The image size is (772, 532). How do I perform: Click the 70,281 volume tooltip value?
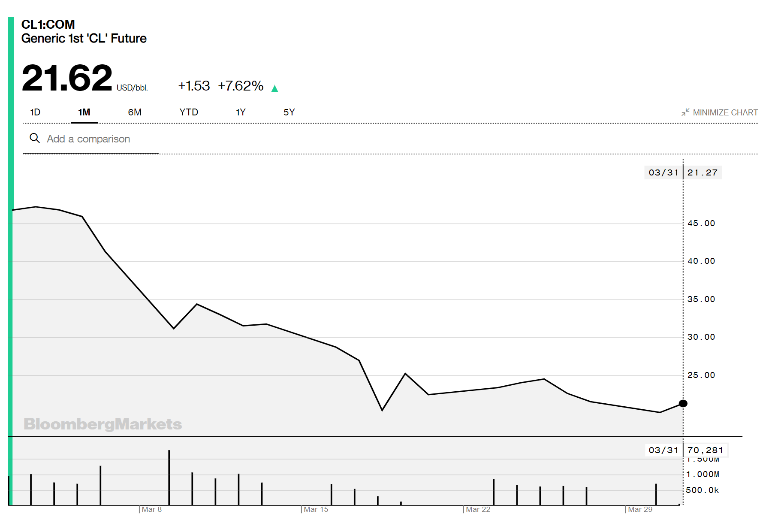[705, 450]
